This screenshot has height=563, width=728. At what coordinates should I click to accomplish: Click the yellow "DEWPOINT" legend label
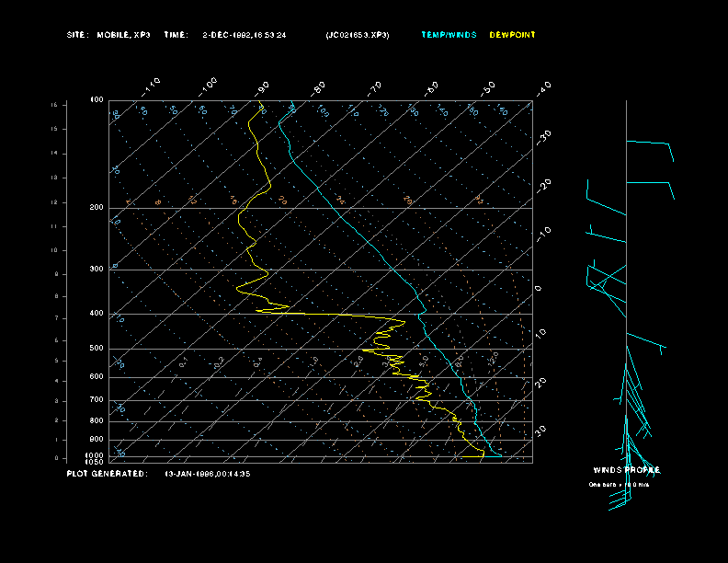(513, 35)
